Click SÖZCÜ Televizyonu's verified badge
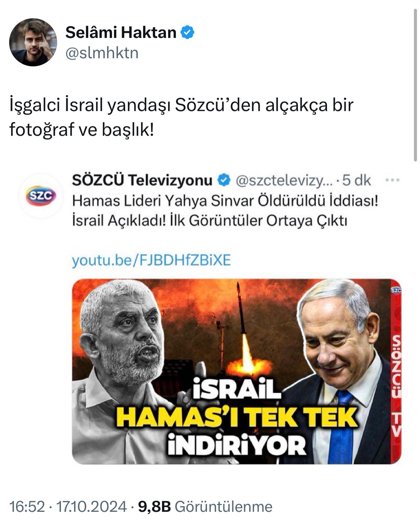The height and width of the screenshot is (524, 420). coord(224,181)
